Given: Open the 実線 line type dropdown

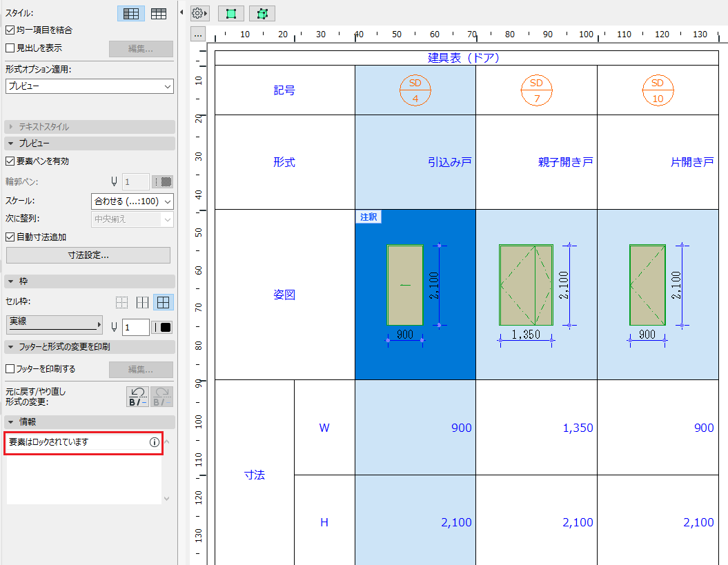Looking at the screenshot, I should pos(55,324).
